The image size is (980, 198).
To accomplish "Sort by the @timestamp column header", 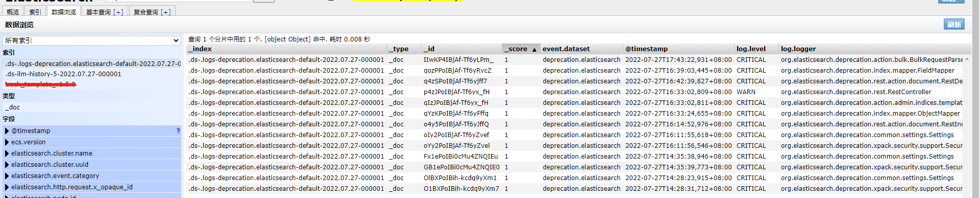I will 678,49.
